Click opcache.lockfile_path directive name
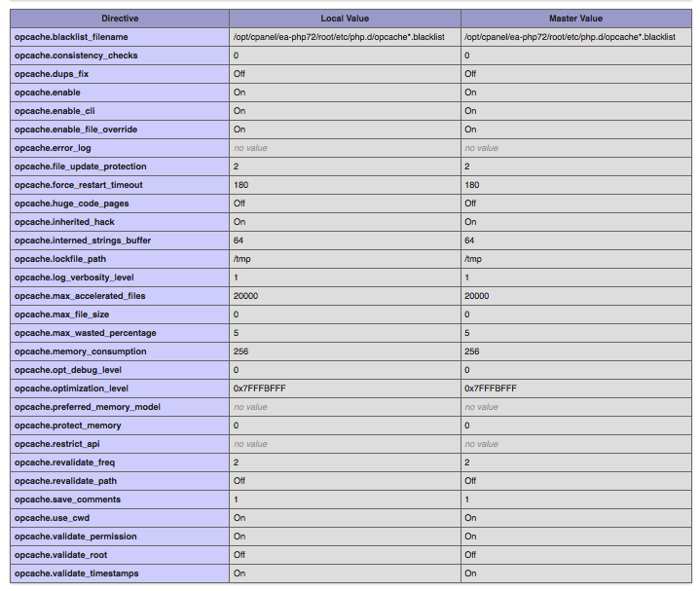The image size is (700, 591). pos(59,259)
